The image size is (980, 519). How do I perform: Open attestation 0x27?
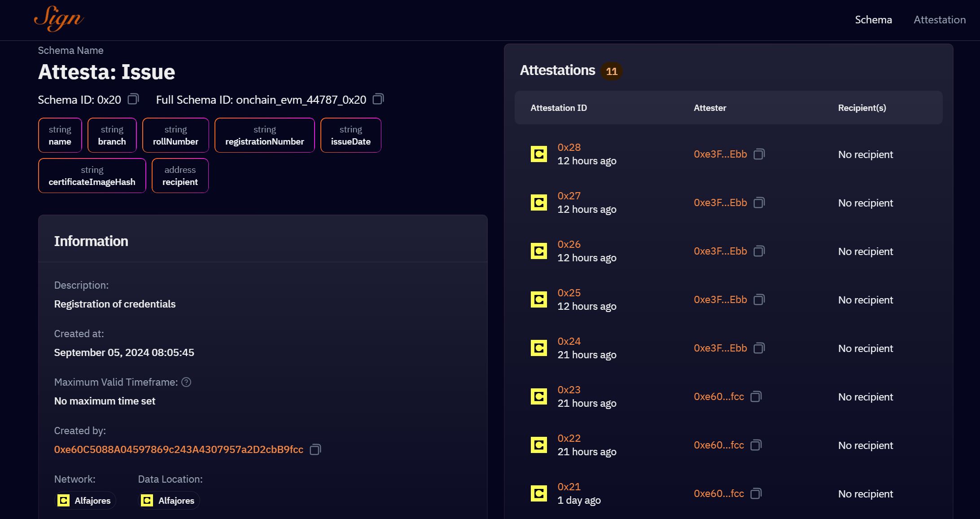(x=569, y=196)
